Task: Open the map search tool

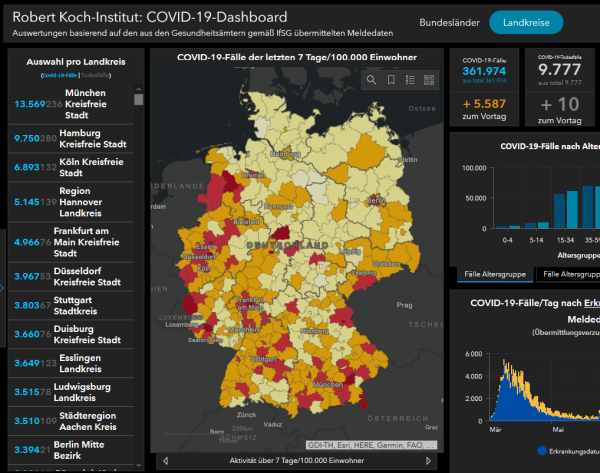Action: [371, 80]
